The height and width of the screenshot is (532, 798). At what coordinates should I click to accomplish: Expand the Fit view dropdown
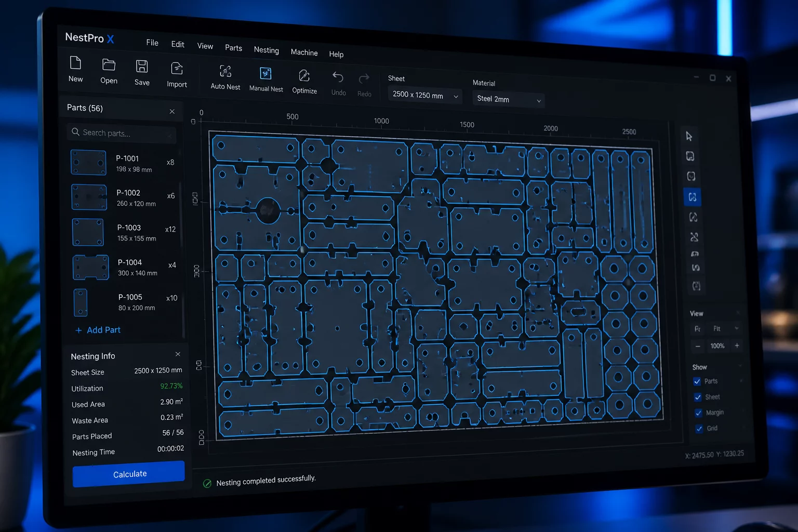tap(725, 329)
